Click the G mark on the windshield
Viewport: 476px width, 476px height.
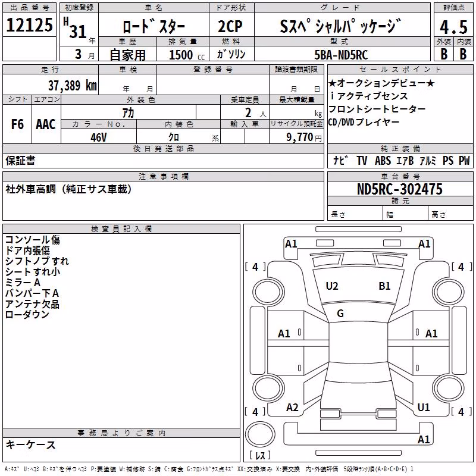pos(340,314)
